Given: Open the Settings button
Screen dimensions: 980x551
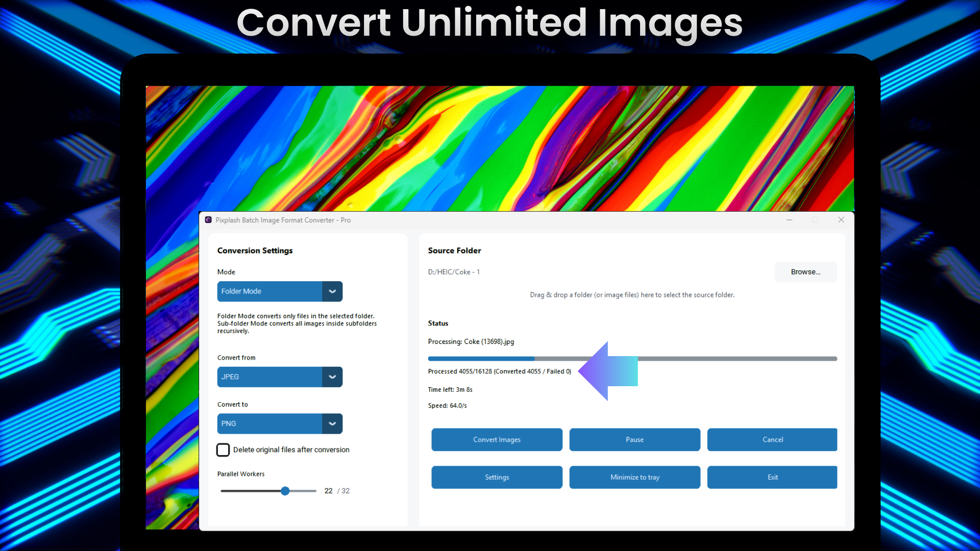Looking at the screenshot, I should (x=497, y=478).
